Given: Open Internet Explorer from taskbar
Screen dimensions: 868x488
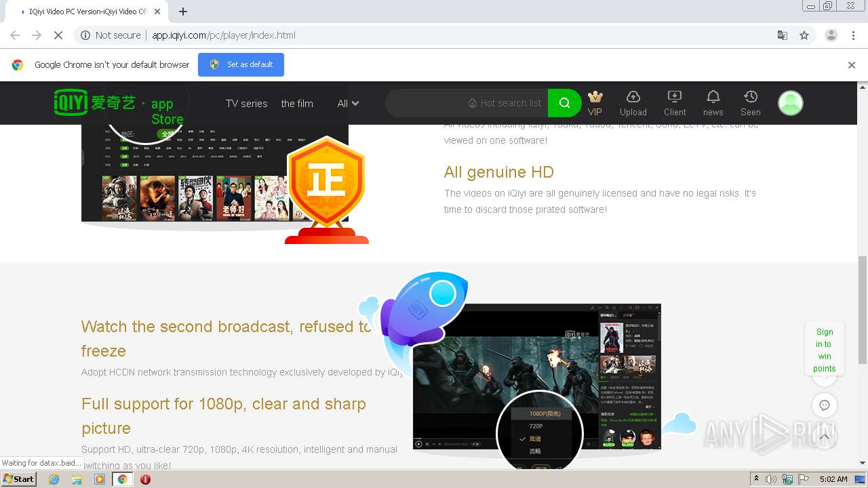Looking at the screenshot, I should click(54, 479).
